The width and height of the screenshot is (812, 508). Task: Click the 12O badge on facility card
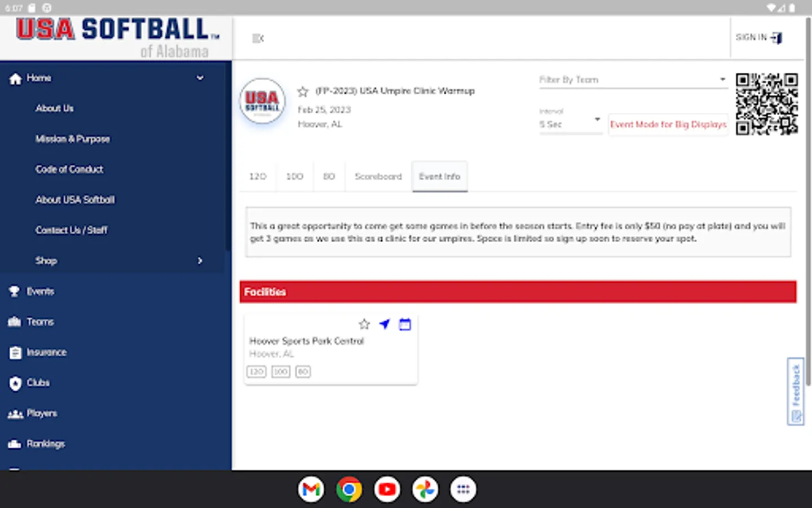point(257,371)
